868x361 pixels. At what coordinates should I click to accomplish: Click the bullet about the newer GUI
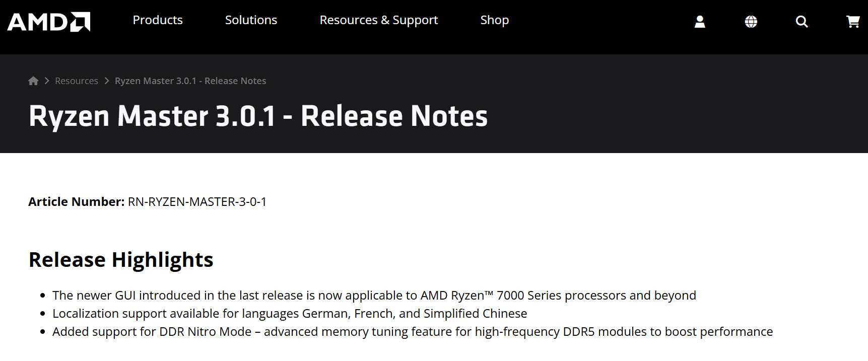(x=374, y=296)
